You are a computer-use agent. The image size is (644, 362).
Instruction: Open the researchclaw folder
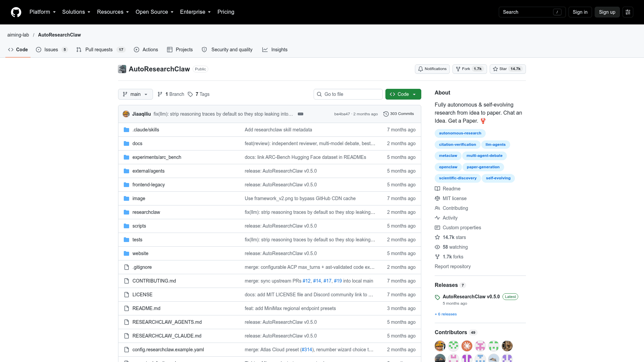coord(146,212)
